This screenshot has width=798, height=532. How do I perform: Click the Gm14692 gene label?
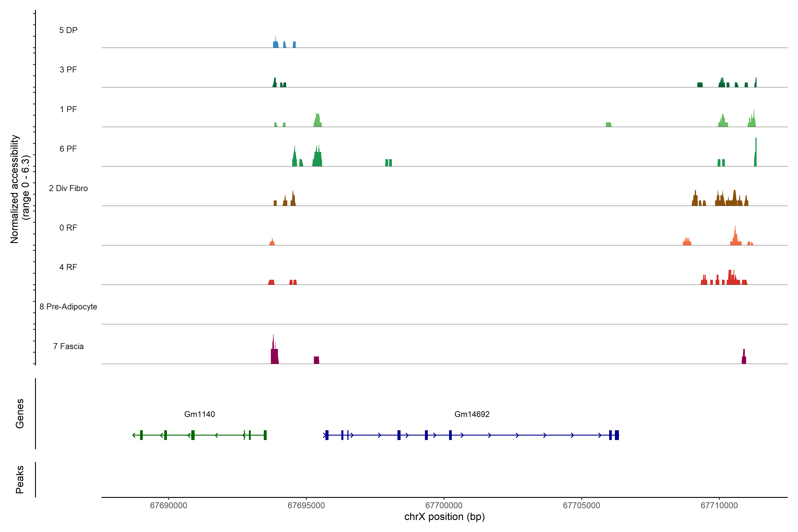[x=472, y=414]
